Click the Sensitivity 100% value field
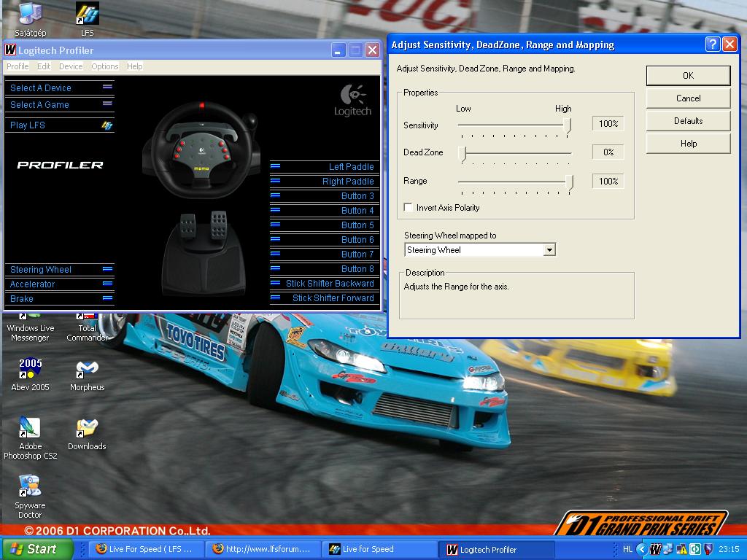 [608, 124]
